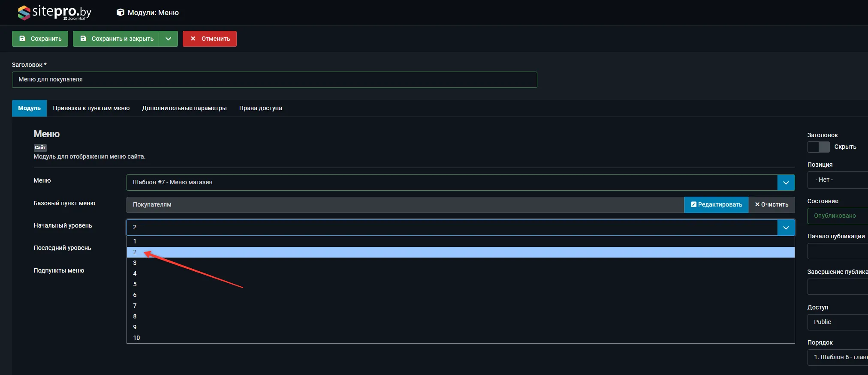Viewport: 868px width, 375px height.
Task: Open the Права доступа tab
Action: [x=260, y=108]
